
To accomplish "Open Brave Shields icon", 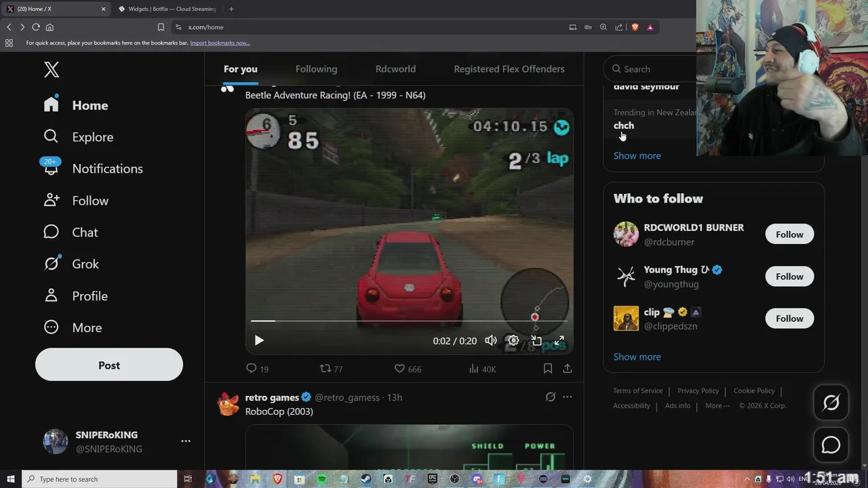I will click(635, 27).
